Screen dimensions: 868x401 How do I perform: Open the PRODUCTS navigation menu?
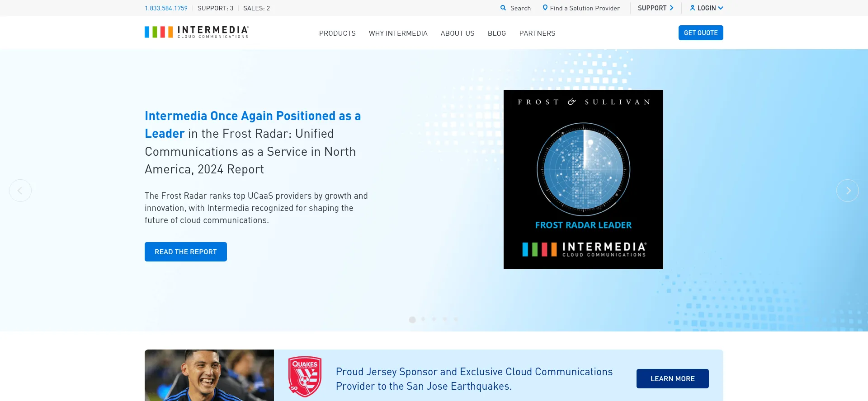click(337, 33)
